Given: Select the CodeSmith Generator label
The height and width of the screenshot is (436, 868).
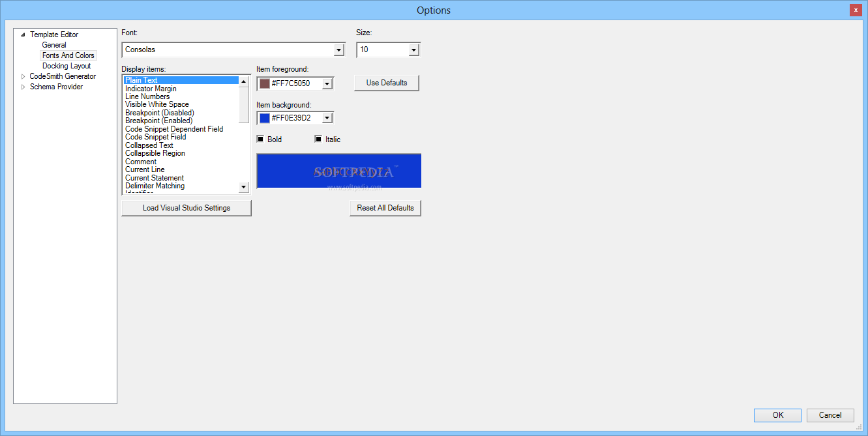Looking at the screenshot, I should pyautogui.click(x=63, y=76).
